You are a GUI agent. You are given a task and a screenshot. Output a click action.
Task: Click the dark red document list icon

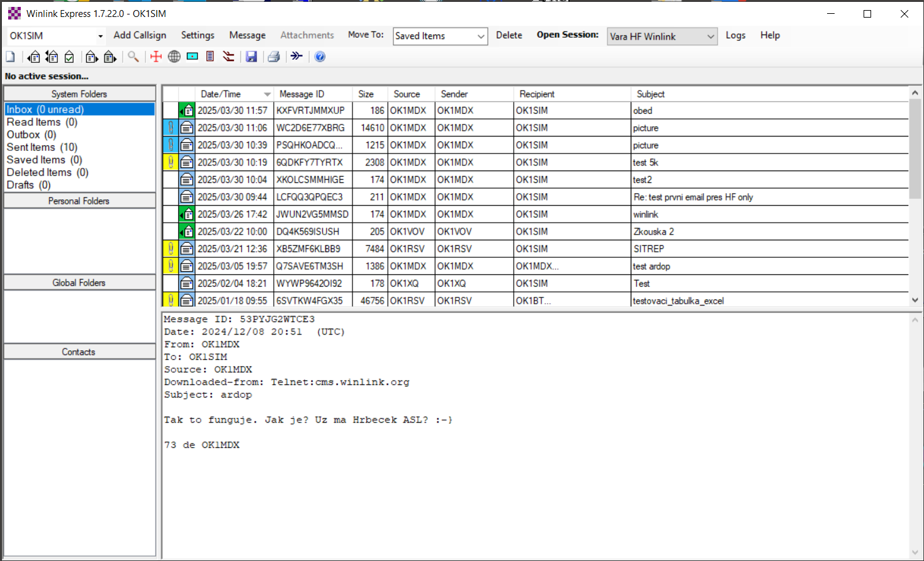(210, 57)
